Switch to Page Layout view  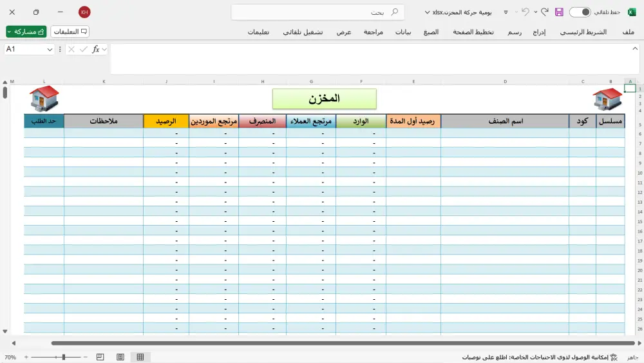coord(120,357)
